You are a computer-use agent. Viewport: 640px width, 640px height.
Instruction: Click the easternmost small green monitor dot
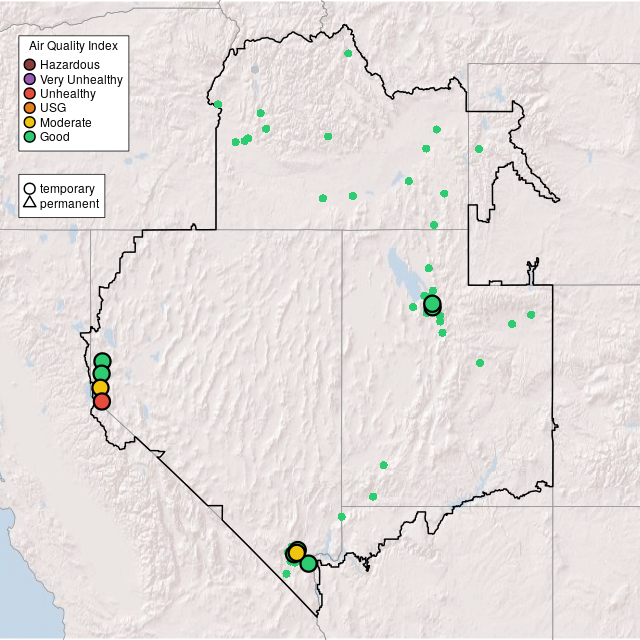pos(531,314)
